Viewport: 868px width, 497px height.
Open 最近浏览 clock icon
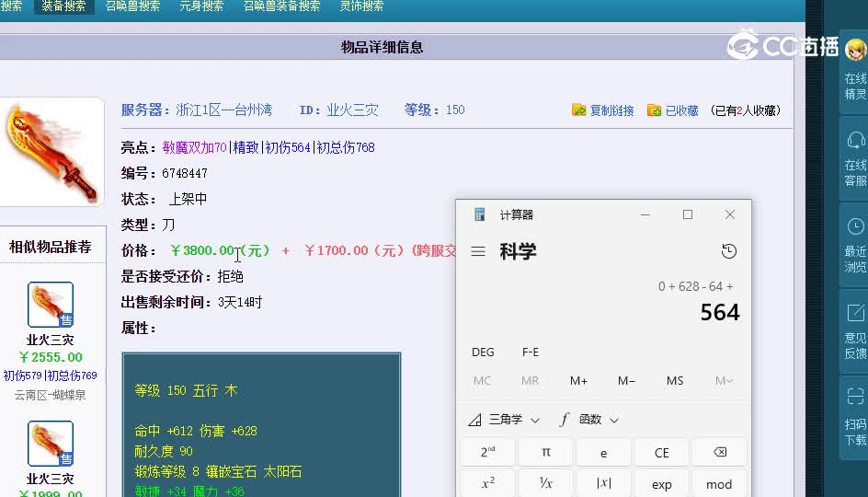click(x=855, y=226)
